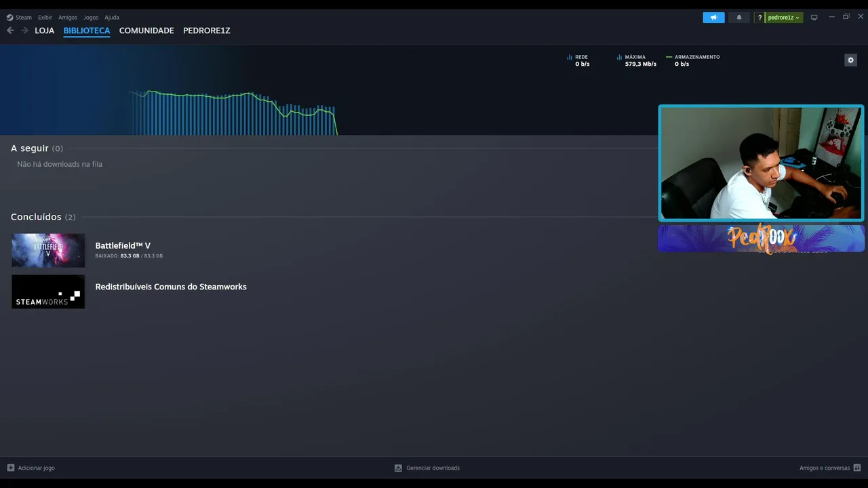Screen dimensions: 868x488
Task: Click 'Não há downloads na fila' text
Action: [60, 164]
